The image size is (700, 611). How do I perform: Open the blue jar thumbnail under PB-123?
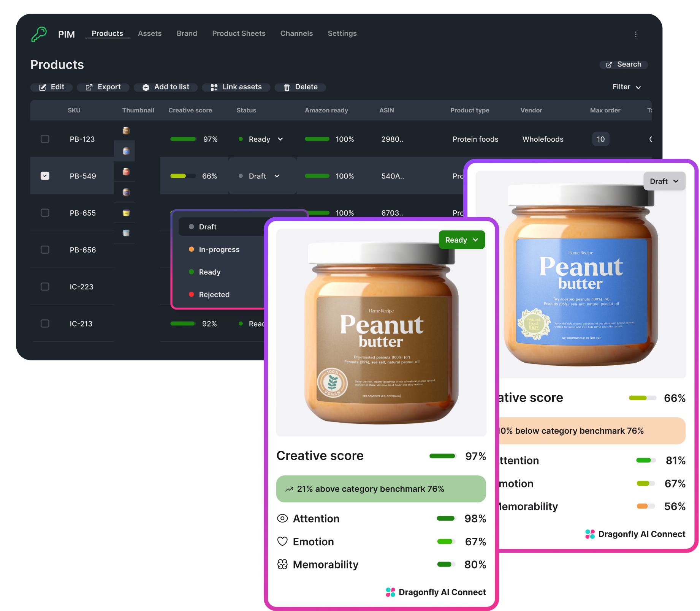(x=126, y=151)
